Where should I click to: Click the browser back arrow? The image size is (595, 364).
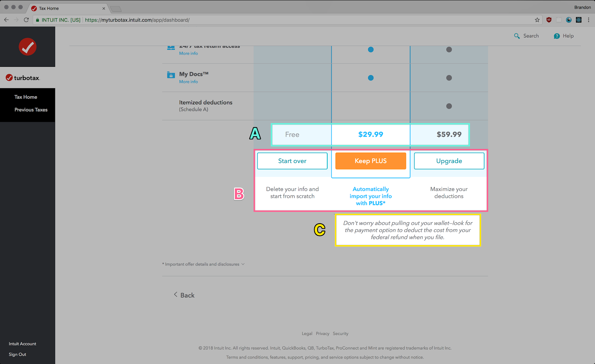tap(6, 20)
